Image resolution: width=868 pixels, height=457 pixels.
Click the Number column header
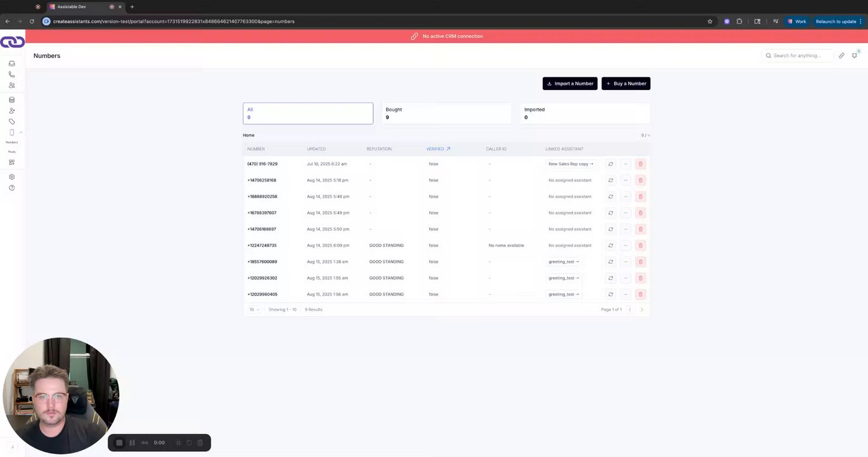click(256, 149)
